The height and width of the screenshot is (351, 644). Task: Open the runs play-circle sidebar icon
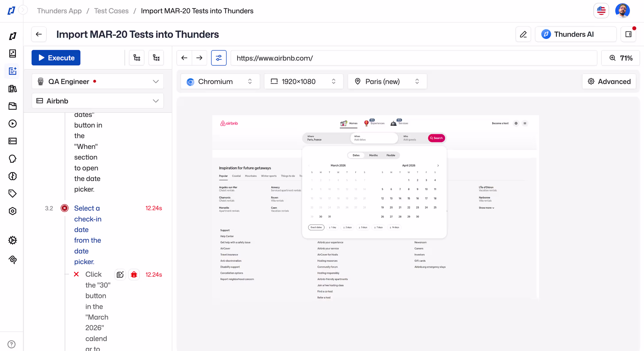pos(12,124)
